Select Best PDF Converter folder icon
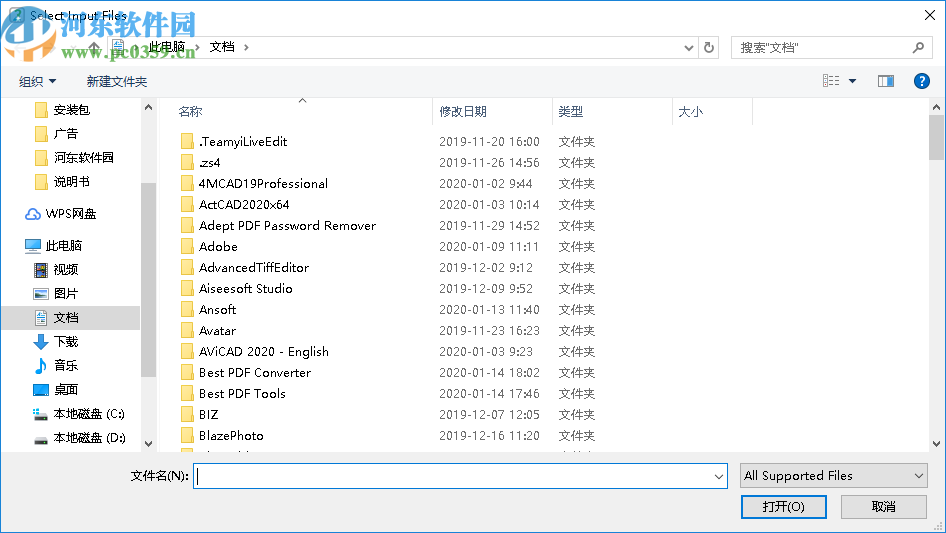The image size is (946, 533). [x=188, y=373]
